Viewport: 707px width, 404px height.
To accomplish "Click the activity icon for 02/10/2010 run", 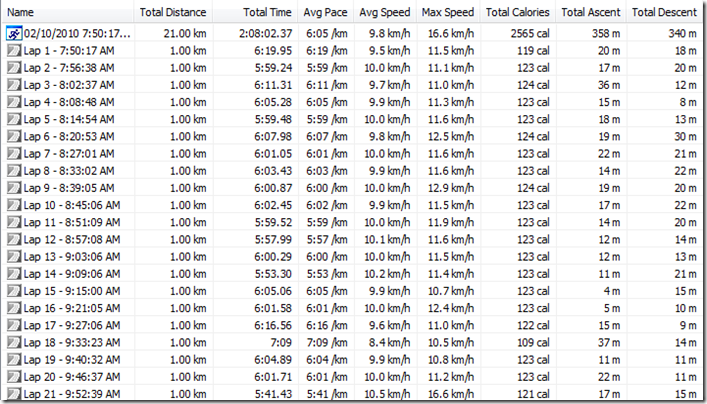I will pyautogui.click(x=14, y=35).
